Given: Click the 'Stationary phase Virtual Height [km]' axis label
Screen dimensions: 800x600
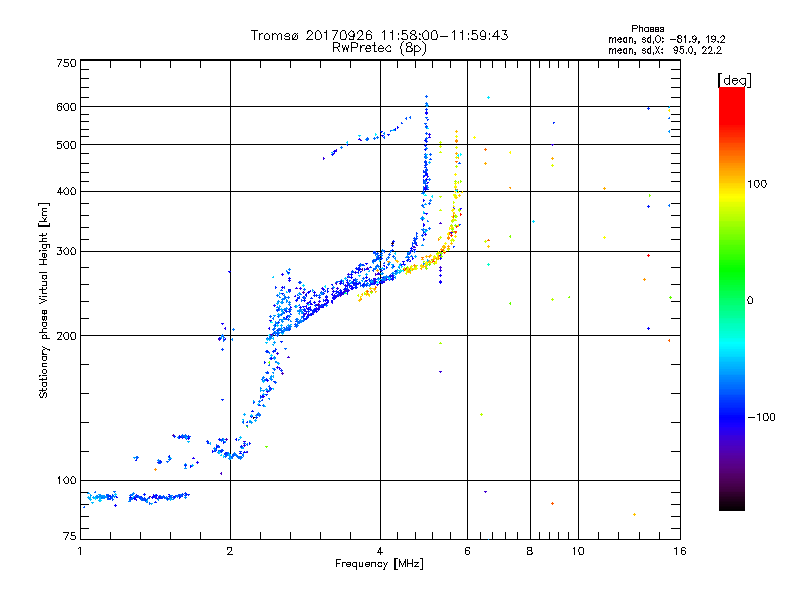Looking at the screenshot, I should point(44,300).
